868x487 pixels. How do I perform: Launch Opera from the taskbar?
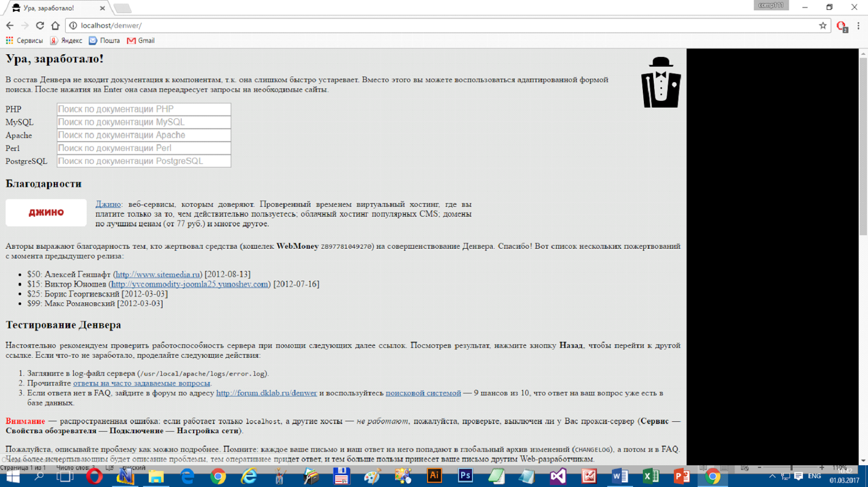point(94,477)
